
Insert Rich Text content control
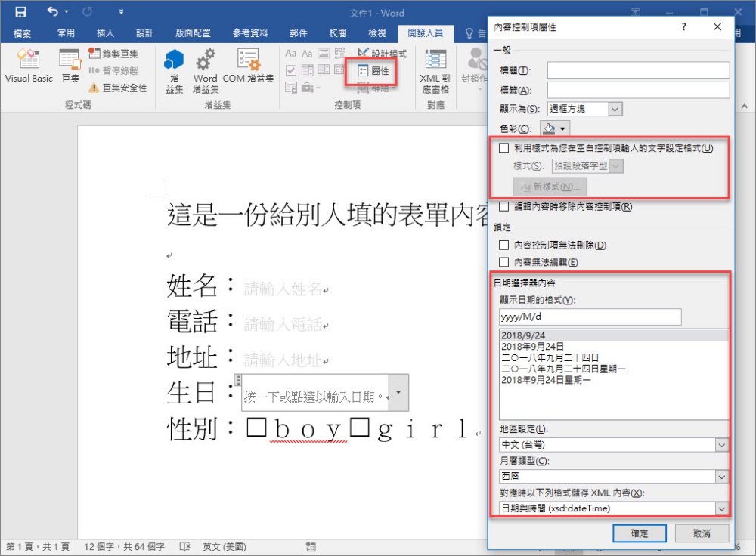(291, 54)
